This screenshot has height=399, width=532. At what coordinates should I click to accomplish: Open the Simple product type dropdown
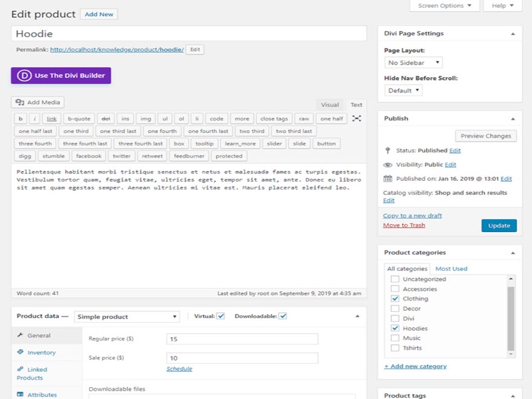[x=127, y=317]
